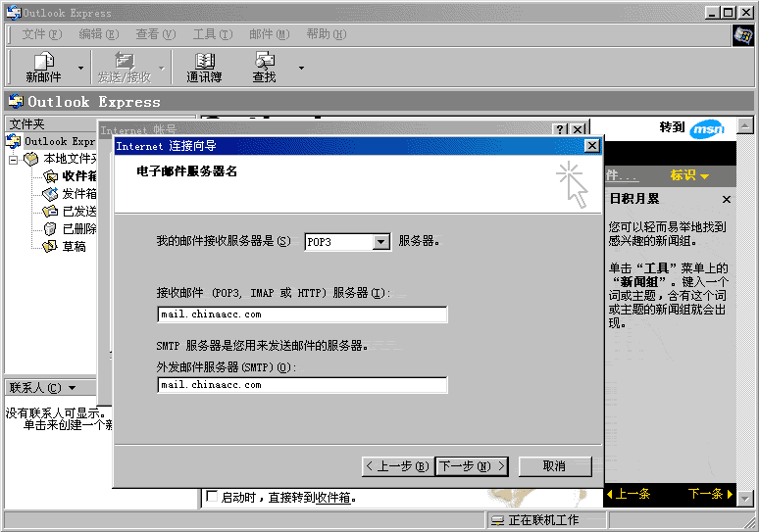Click the Inbox (收件箱) folder icon
759x532 pixels.
(x=50, y=176)
